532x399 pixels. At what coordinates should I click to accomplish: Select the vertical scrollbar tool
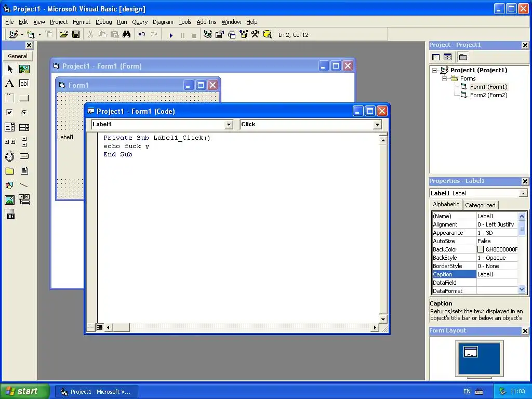[24, 142]
